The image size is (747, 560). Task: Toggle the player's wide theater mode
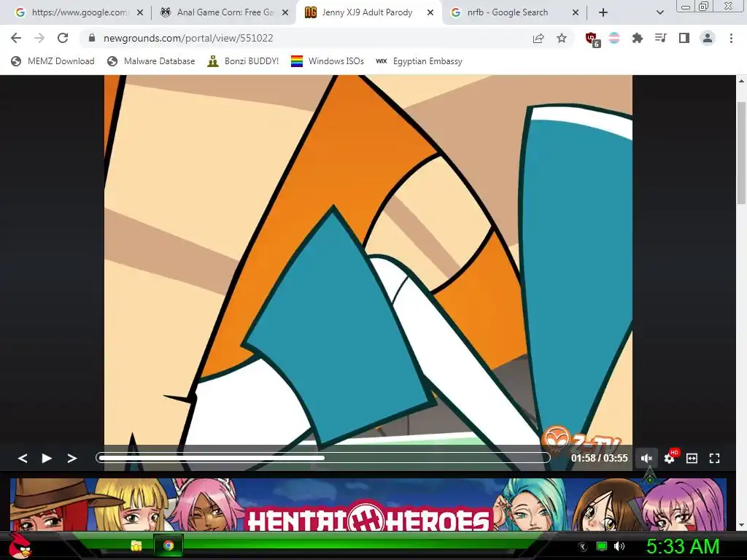tap(692, 458)
